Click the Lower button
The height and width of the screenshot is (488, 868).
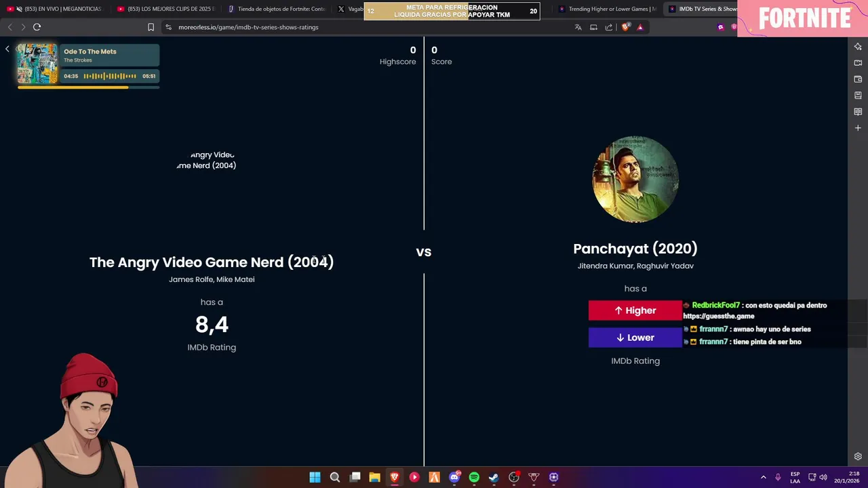tap(635, 338)
